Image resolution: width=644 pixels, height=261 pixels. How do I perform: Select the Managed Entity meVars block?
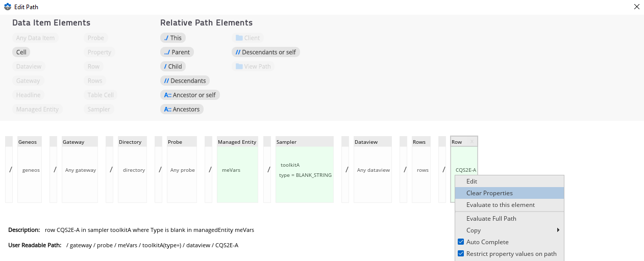pyautogui.click(x=237, y=170)
